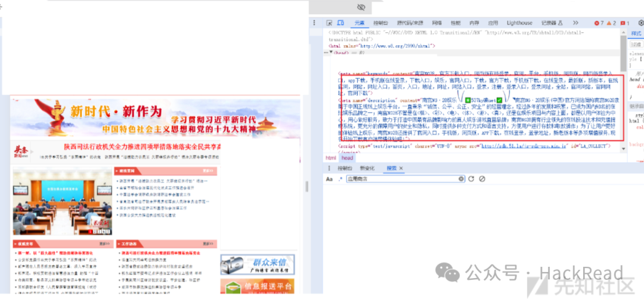The height and width of the screenshot is (299, 644).
Task: Select the drawer 搜索 tab
Action: [x=392, y=168]
